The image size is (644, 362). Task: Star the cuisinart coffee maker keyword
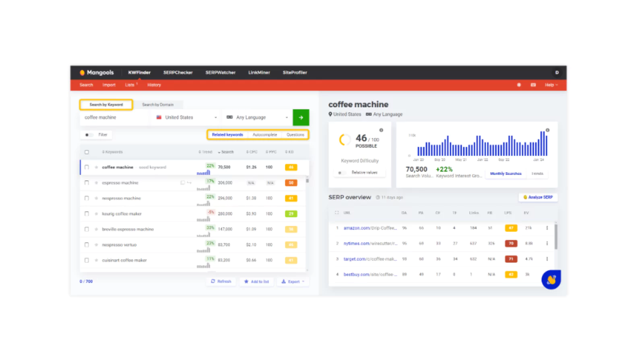tap(96, 260)
